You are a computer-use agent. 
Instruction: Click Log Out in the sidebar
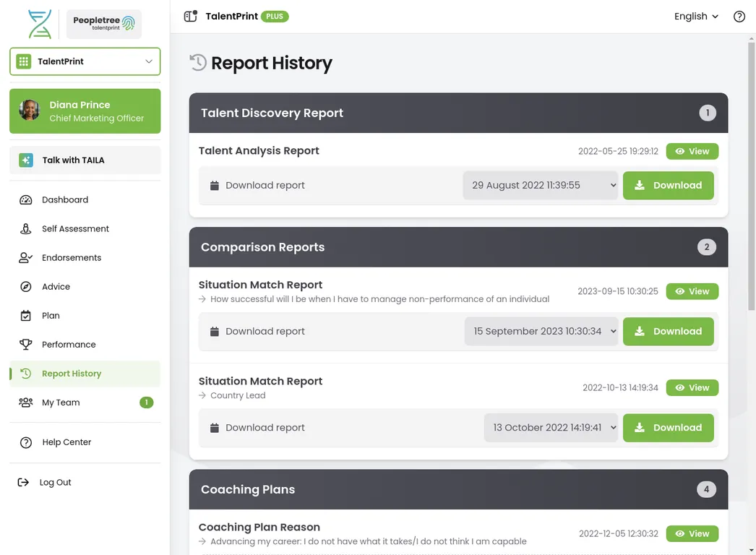coord(85,482)
